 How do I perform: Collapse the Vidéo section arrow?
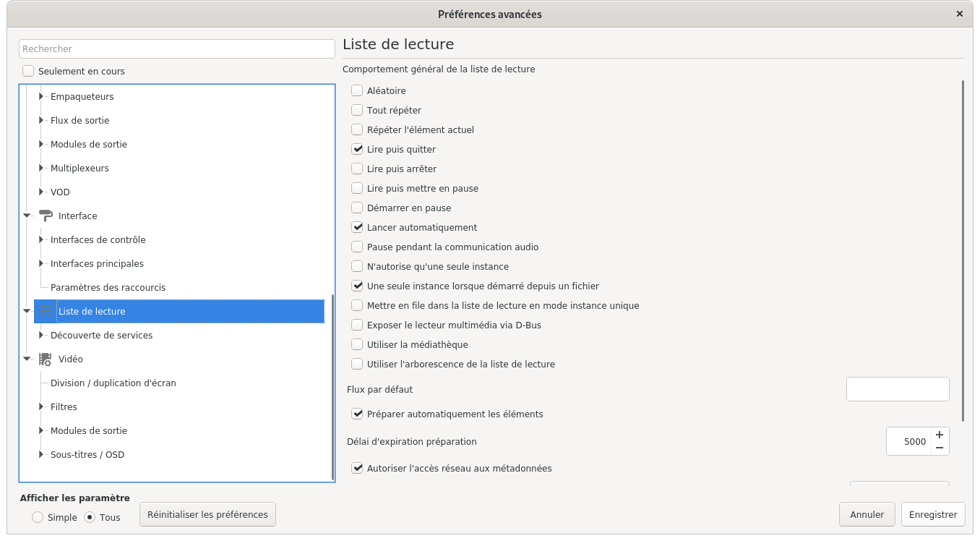(x=27, y=359)
